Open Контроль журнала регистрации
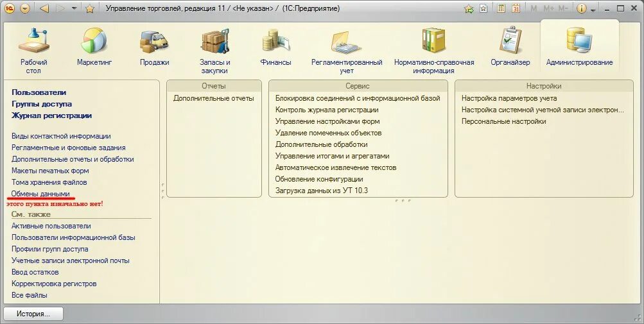This screenshot has height=324, width=644. (327, 110)
